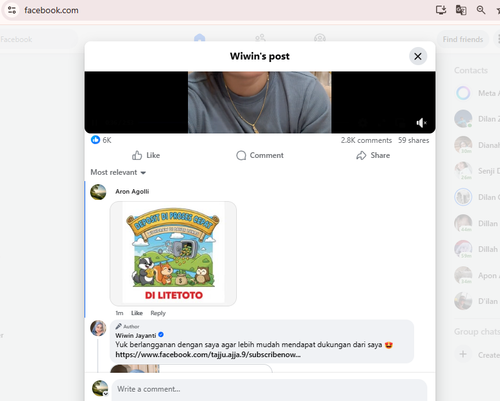Unmute the video with the speaker icon
500x401 pixels.
[x=421, y=123]
